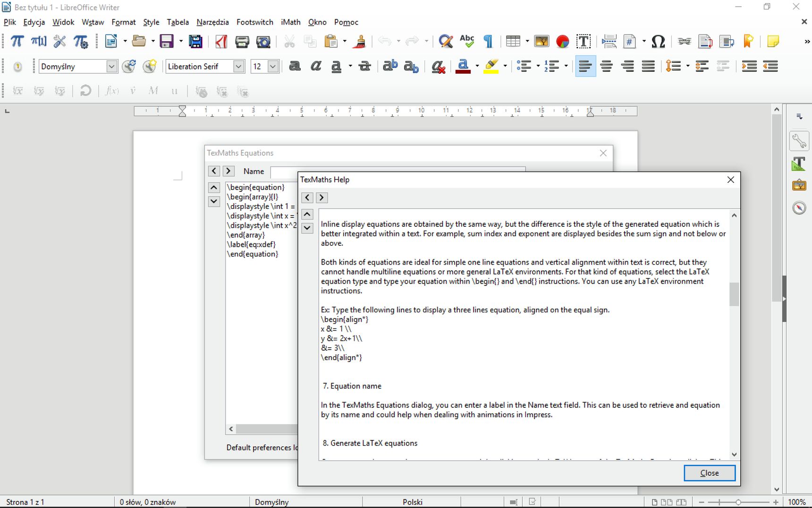The width and height of the screenshot is (812, 508).
Task: Open sidebar Styles icon
Action: pos(799,164)
